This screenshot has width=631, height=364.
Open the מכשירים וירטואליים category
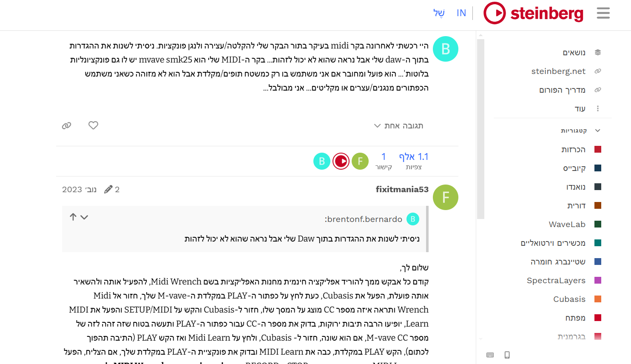(553, 243)
